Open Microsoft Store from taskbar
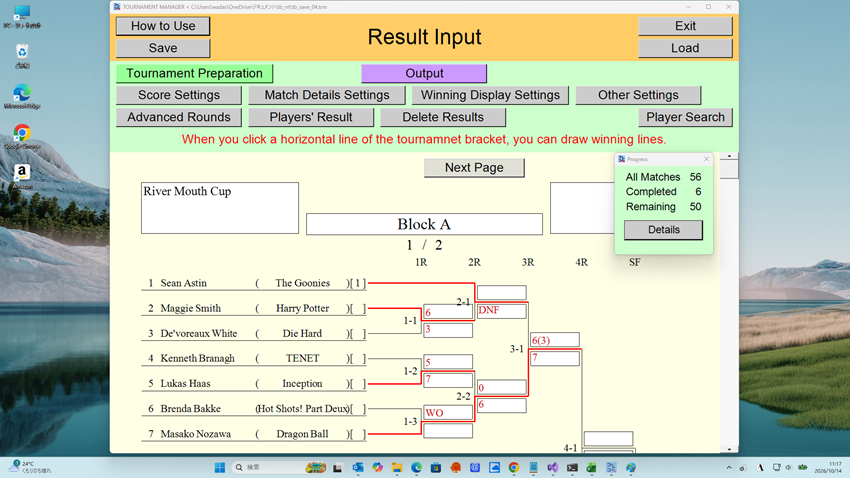850x478 pixels. click(x=436, y=468)
